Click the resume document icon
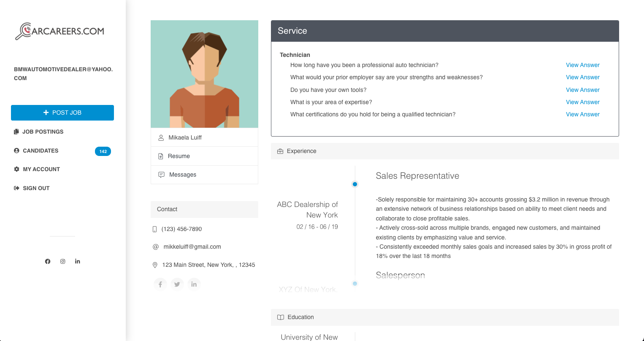This screenshot has width=644, height=341. tap(161, 156)
